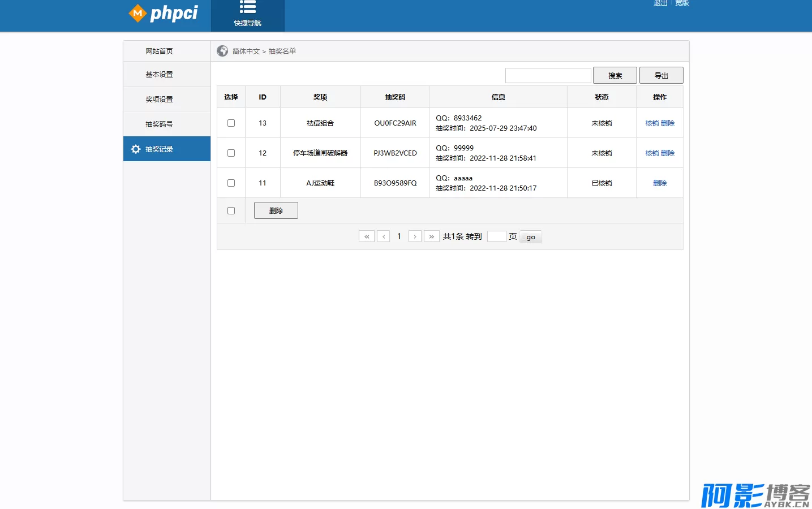The image size is (812, 509).
Task: Click the globe icon beside 简体中文
Action: (222, 51)
